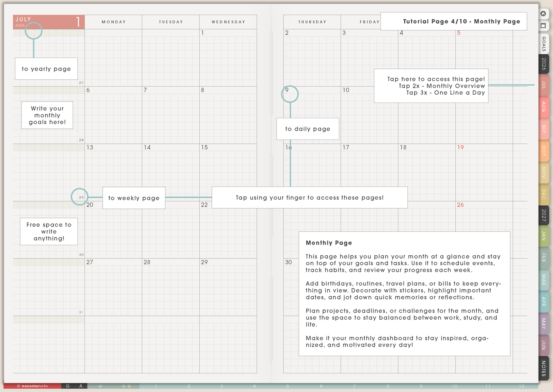Open the daily page for Monday 13

click(90, 147)
